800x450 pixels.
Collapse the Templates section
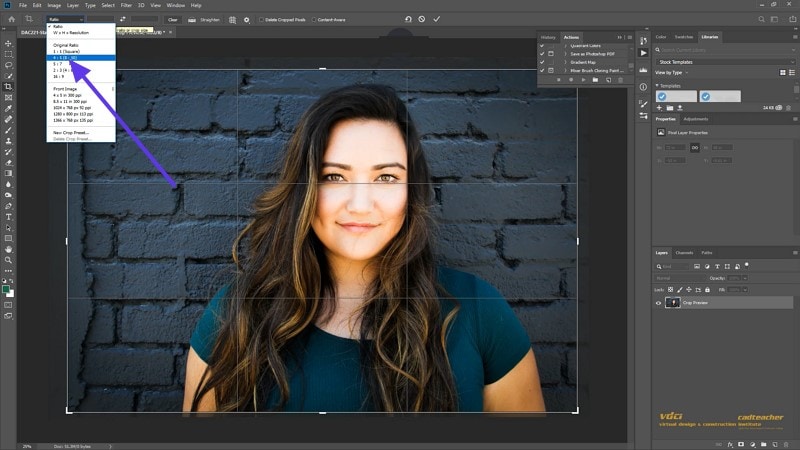coord(657,86)
